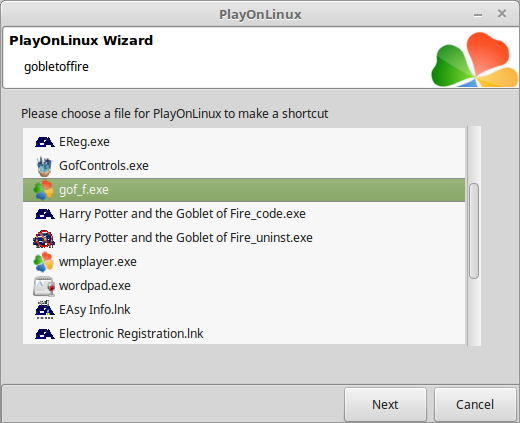Click the notepad icon beside wordpad.exe
The height and width of the screenshot is (423, 520).
click(44, 286)
